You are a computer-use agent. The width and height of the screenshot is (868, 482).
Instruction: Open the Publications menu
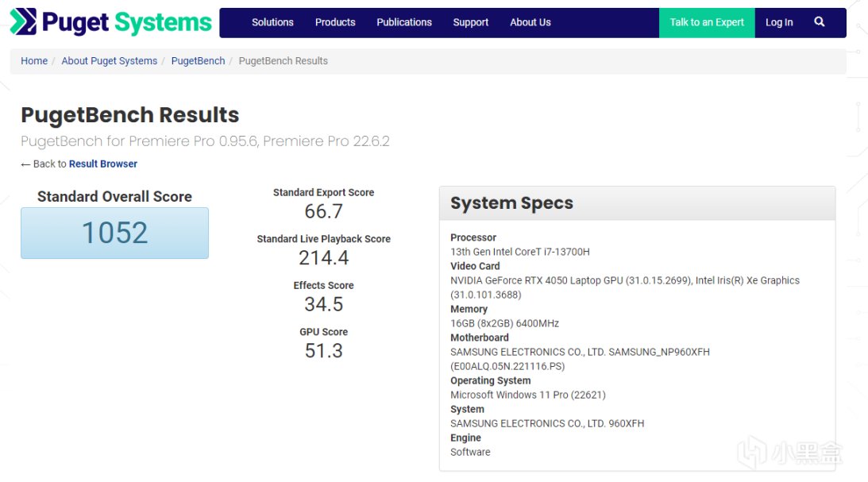coord(404,22)
